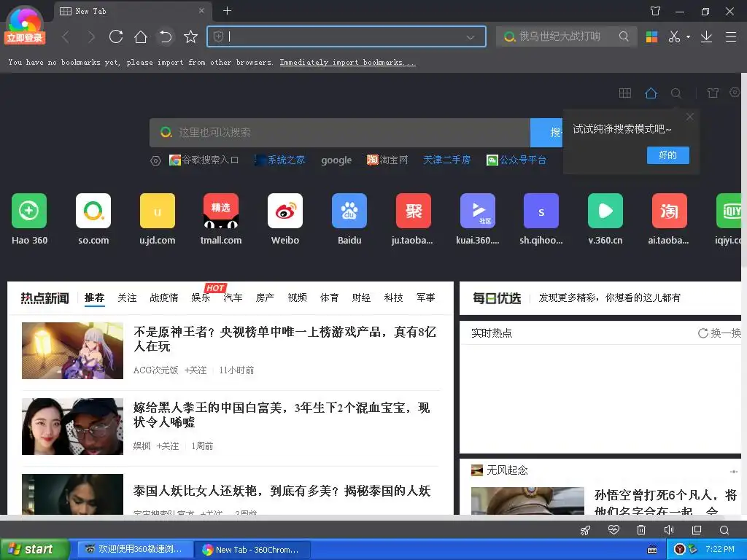This screenshot has width=747, height=560.
Task: Open a new tab with plus button
Action: point(228,10)
